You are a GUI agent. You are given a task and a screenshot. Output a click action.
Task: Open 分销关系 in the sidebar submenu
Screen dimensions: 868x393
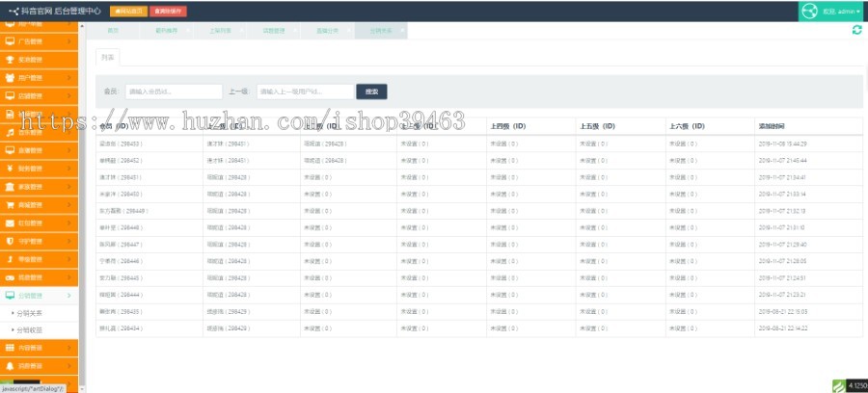[30, 313]
